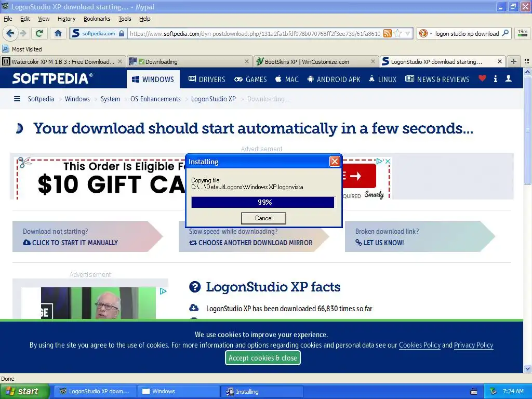Open the Windows Start menu
Screen dimensions: 532x399
coord(25,391)
